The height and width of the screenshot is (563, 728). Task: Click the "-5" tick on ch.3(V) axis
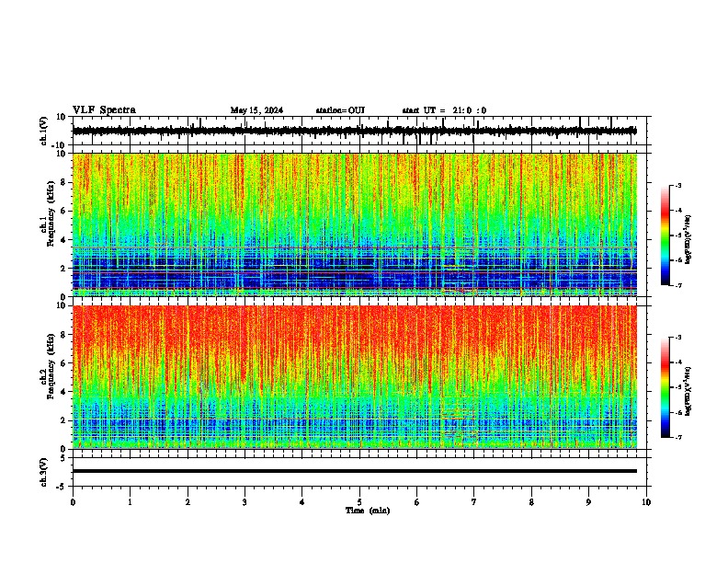click(62, 487)
